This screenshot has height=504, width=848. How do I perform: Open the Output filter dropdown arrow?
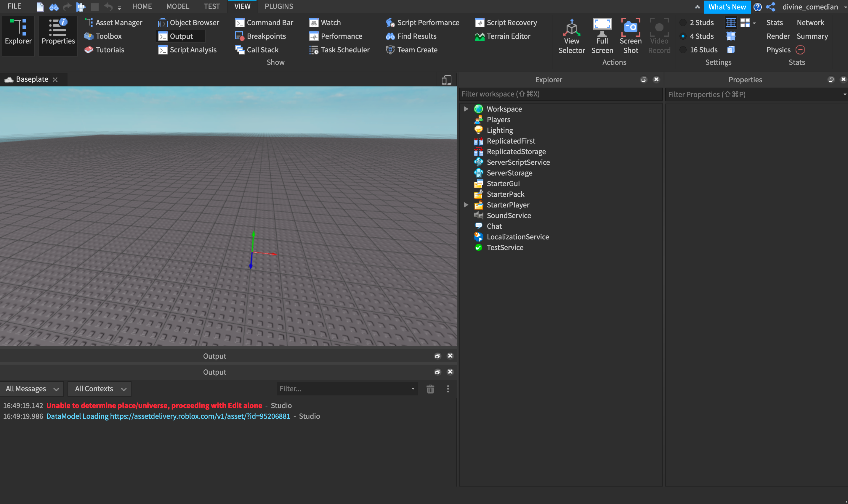point(413,389)
